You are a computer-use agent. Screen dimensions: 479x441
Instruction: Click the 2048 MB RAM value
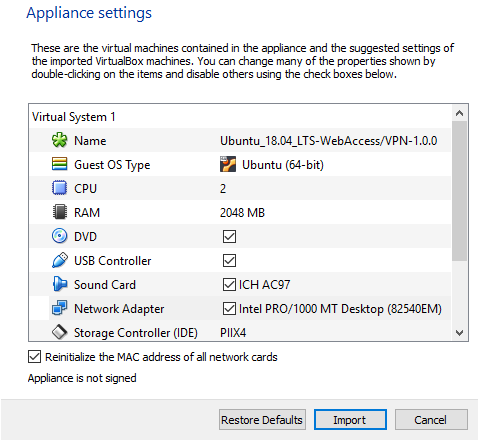tap(242, 213)
